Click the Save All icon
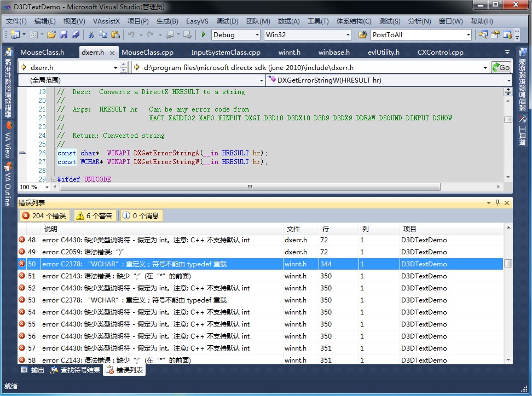The height and width of the screenshot is (396, 532). (76, 34)
